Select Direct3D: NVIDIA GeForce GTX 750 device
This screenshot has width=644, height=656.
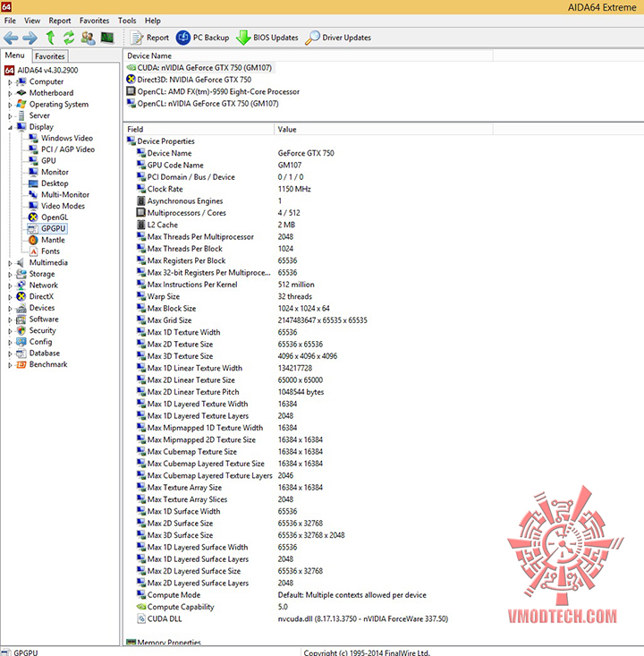[x=189, y=80]
